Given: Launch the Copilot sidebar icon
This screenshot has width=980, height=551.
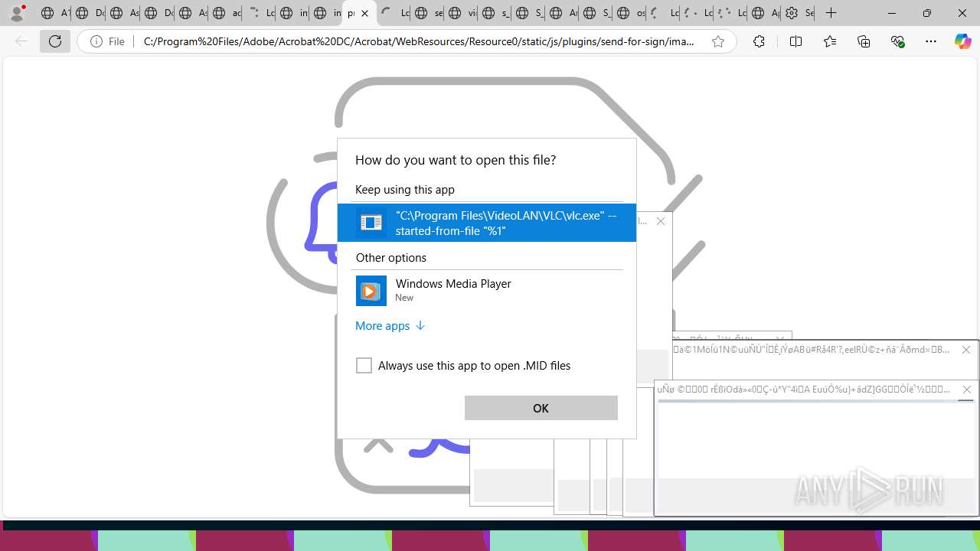Looking at the screenshot, I should click(962, 41).
